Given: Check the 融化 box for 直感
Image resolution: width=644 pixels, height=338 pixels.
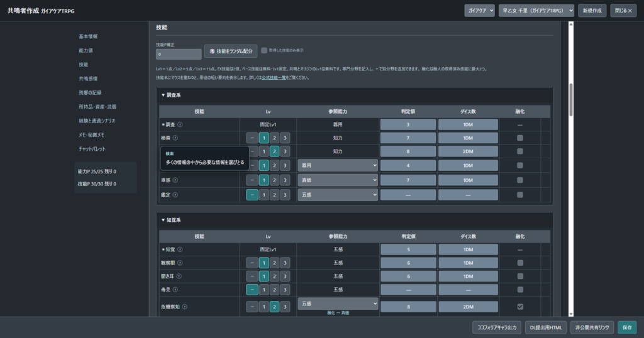Looking at the screenshot, I should [520, 180].
